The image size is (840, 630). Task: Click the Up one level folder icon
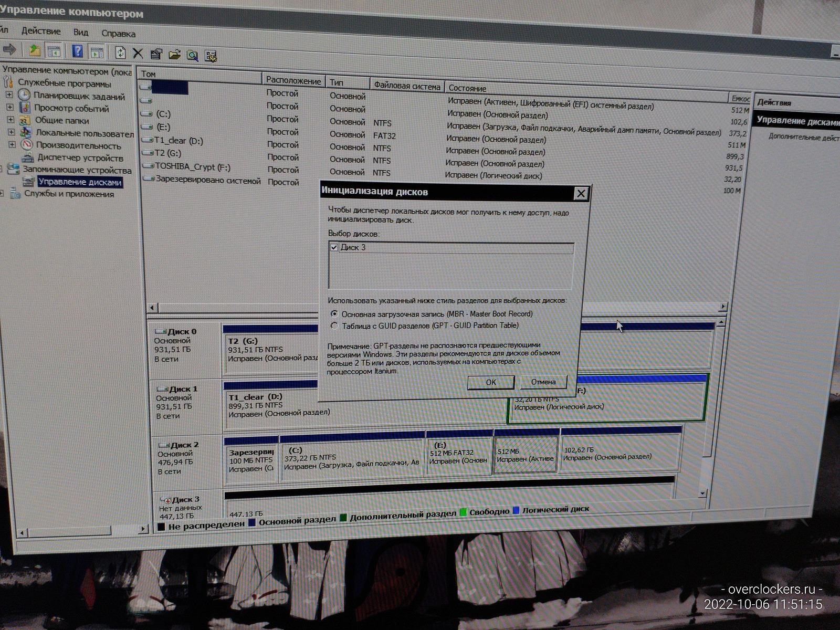point(35,51)
